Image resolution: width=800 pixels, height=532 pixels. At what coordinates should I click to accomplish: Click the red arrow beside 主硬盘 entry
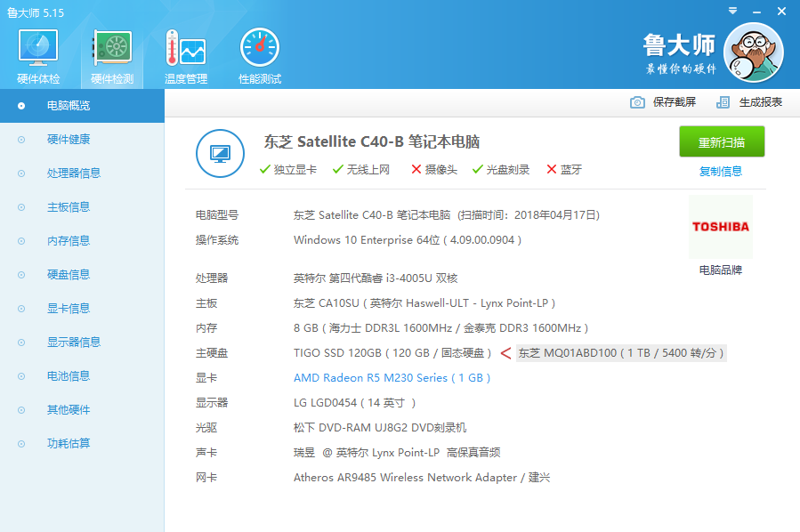coord(505,353)
